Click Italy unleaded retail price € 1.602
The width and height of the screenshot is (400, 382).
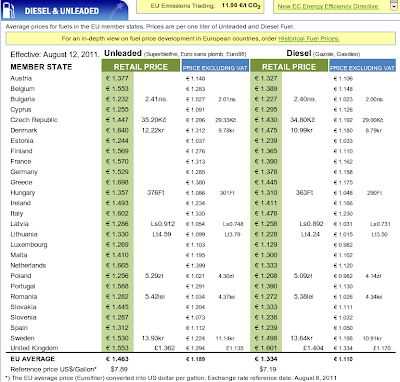(x=117, y=213)
